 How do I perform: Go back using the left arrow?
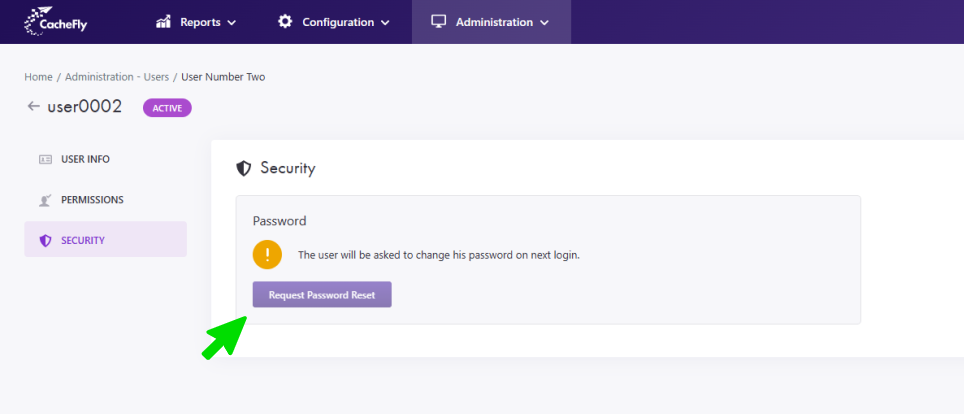[34, 106]
